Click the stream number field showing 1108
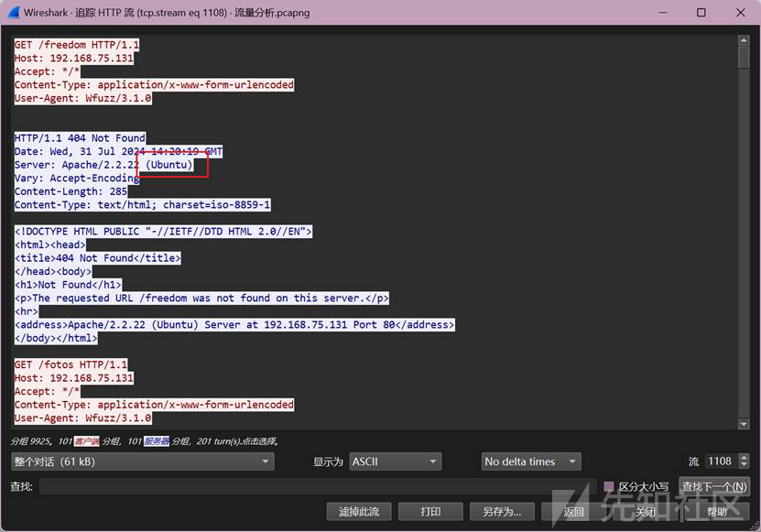The image size is (761, 532). pos(722,461)
